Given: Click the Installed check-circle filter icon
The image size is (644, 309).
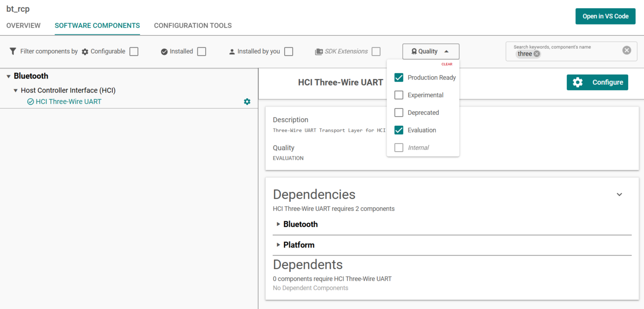Looking at the screenshot, I should (x=164, y=52).
